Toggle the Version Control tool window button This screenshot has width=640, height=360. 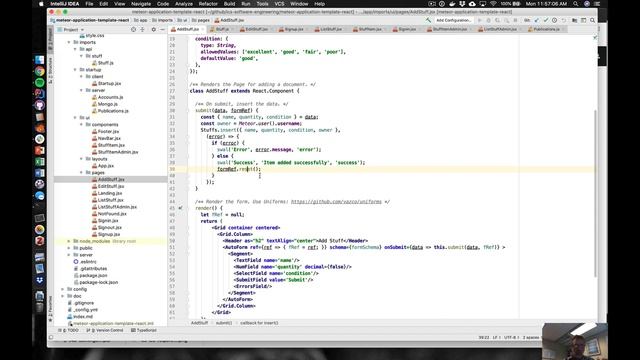click(x=104, y=330)
